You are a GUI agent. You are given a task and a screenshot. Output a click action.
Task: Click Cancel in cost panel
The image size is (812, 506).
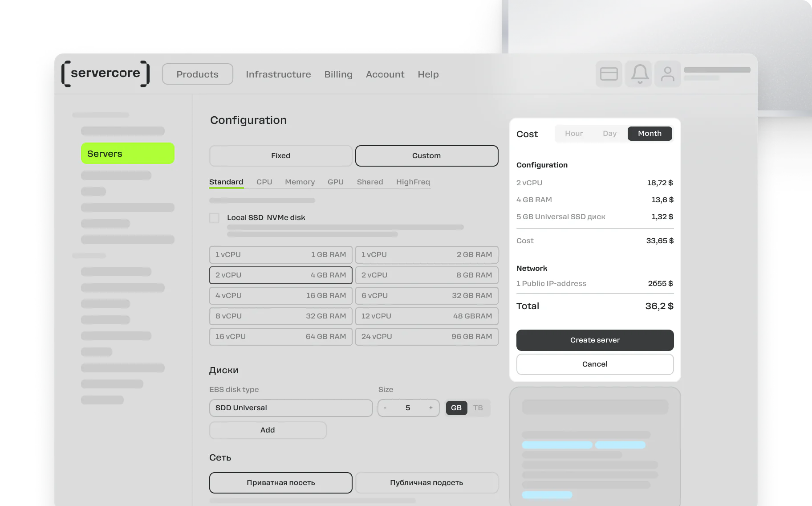pos(595,364)
